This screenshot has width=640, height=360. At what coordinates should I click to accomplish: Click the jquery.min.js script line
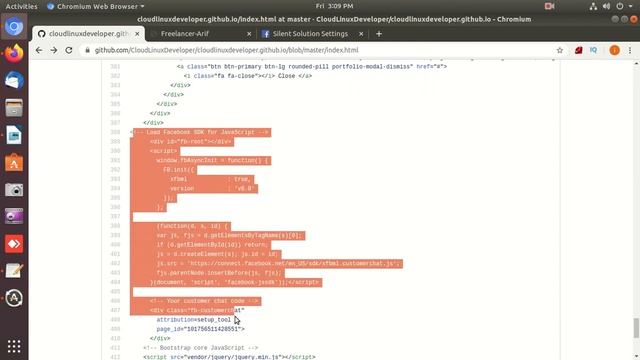[x=229, y=357]
